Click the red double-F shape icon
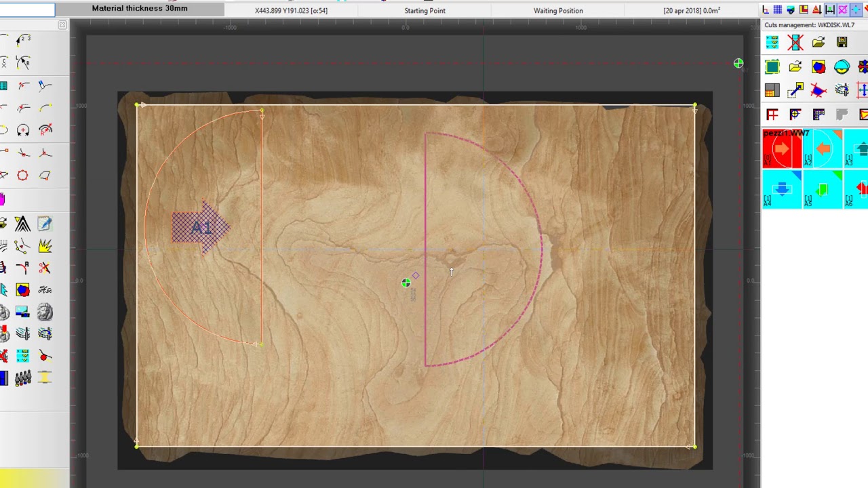868x488 pixels. click(772, 115)
